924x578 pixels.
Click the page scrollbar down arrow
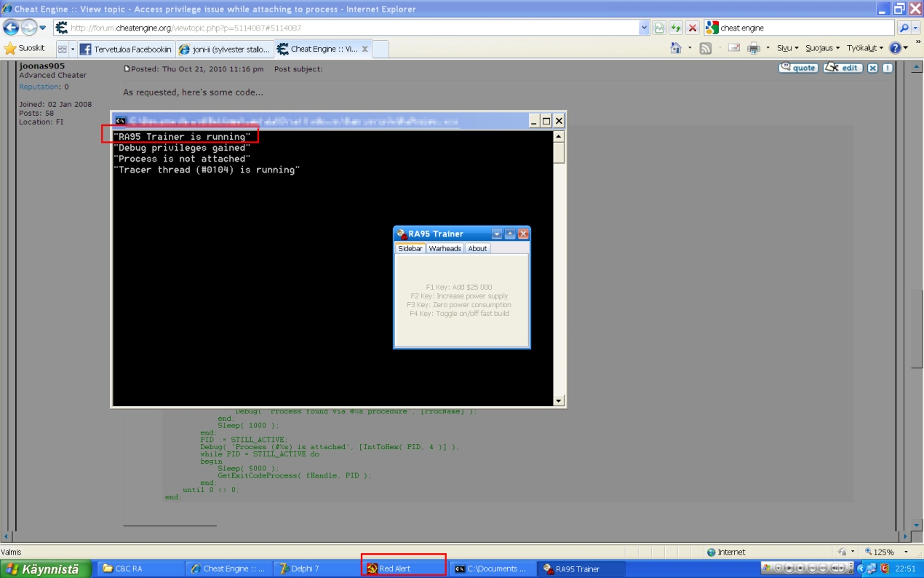coord(916,525)
